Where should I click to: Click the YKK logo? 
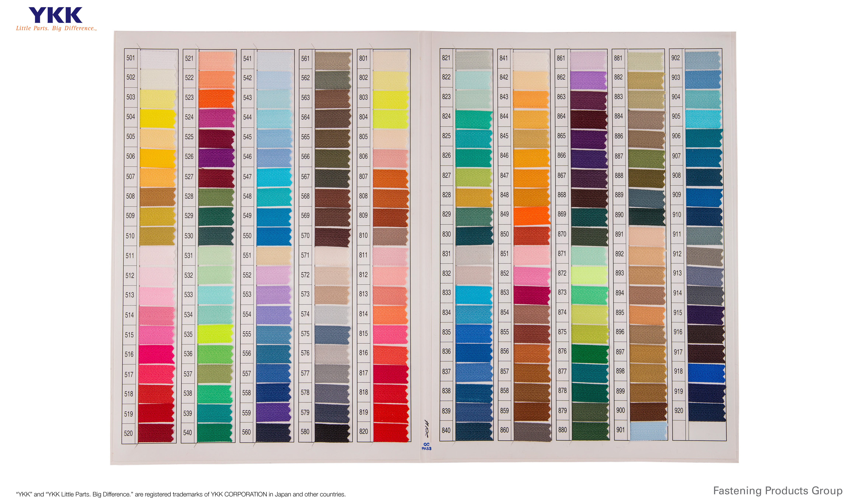[55, 15]
